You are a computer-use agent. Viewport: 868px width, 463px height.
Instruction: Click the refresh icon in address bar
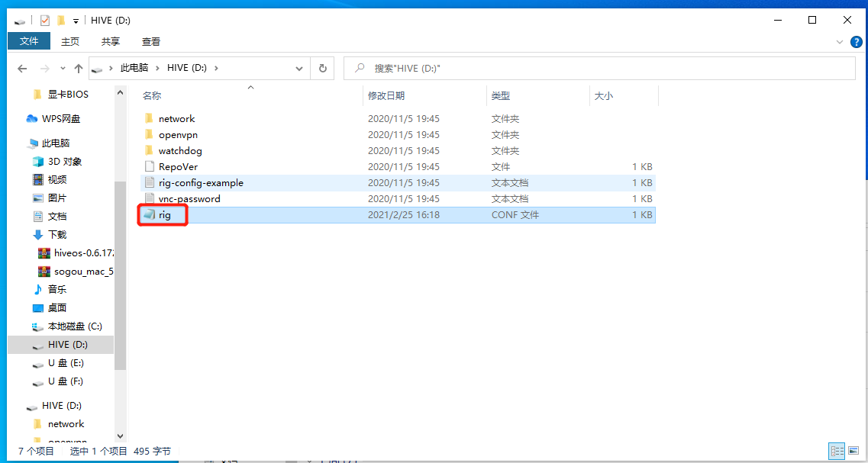coord(321,68)
